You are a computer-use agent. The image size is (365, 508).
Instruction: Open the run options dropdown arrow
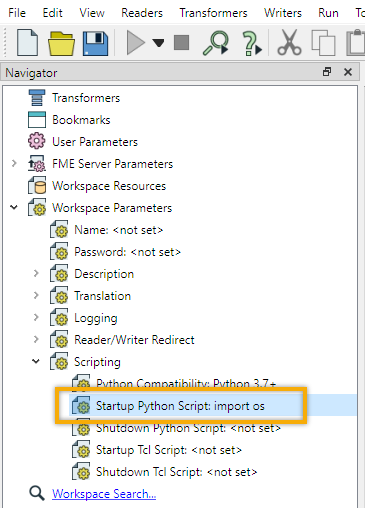click(x=158, y=43)
